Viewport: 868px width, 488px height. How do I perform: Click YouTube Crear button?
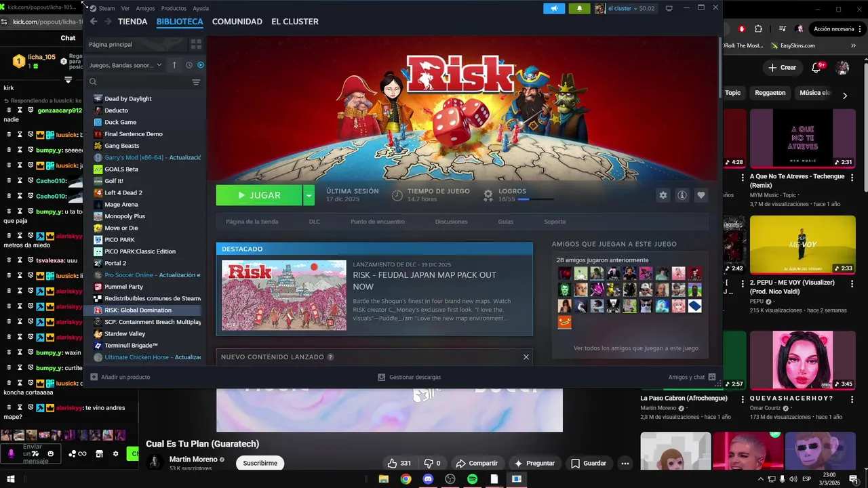[x=783, y=68]
